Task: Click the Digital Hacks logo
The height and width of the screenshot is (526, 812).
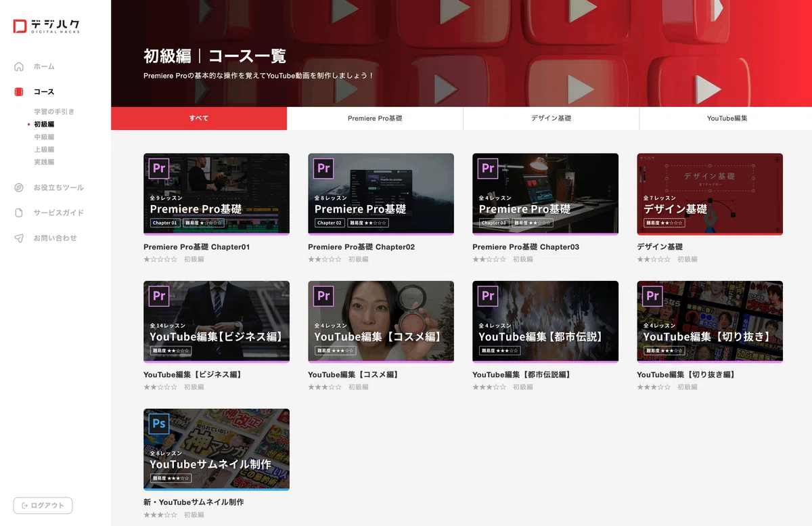Action: point(47,26)
